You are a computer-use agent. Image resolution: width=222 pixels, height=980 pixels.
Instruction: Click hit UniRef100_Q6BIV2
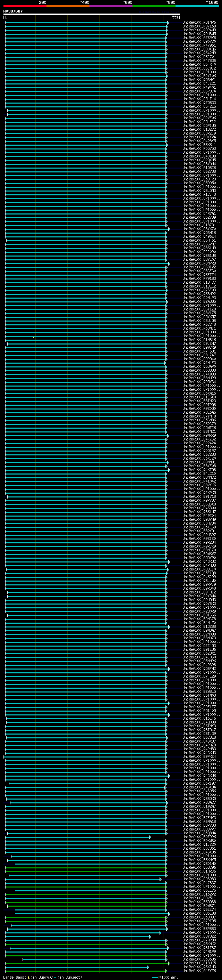click(199, 267)
